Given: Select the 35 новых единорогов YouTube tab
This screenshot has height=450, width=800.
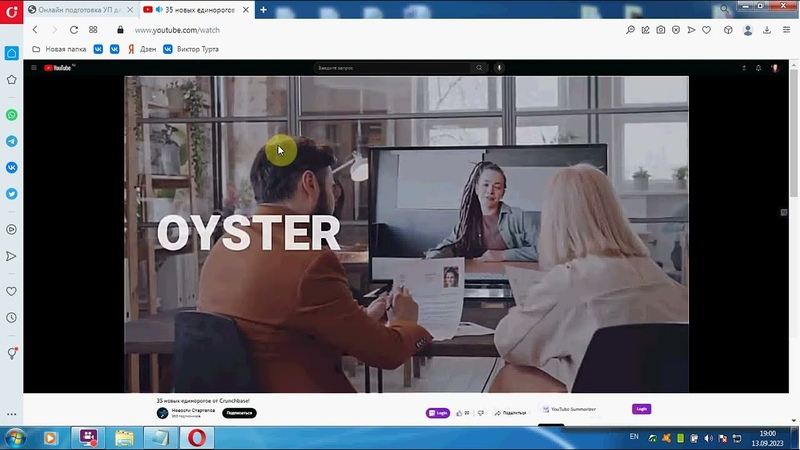Looking at the screenshot, I should tap(199, 10).
